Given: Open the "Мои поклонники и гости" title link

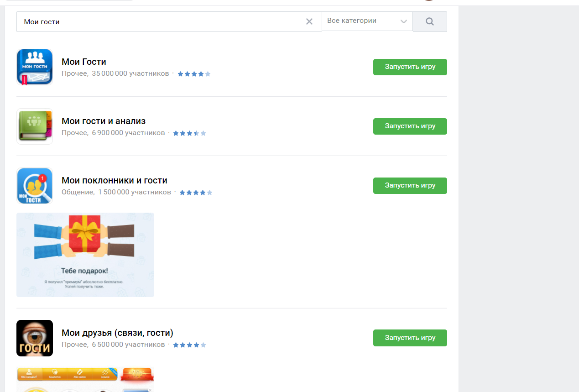Looking at the screenshot, I should tap(115, 180).
